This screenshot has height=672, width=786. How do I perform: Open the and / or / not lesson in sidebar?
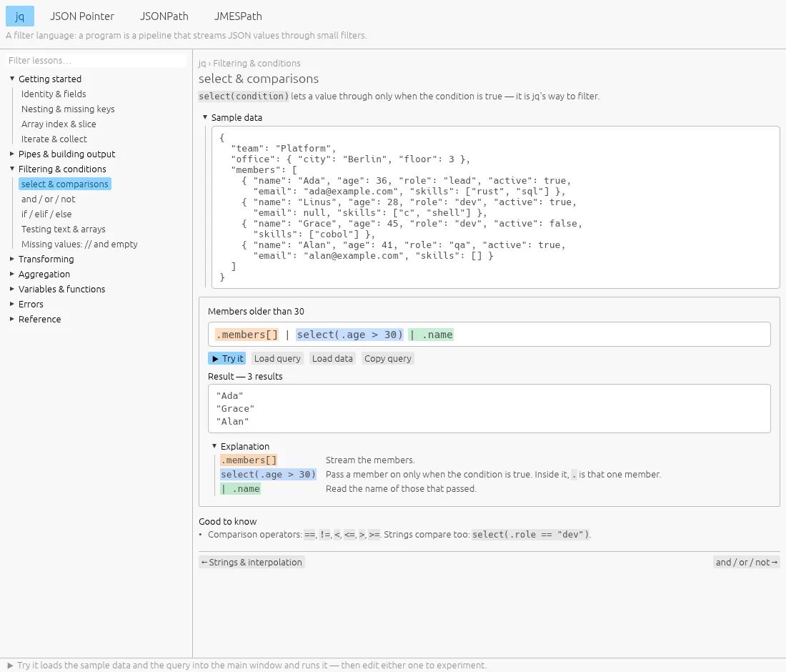pyautogui.click(x=48, y=199)
